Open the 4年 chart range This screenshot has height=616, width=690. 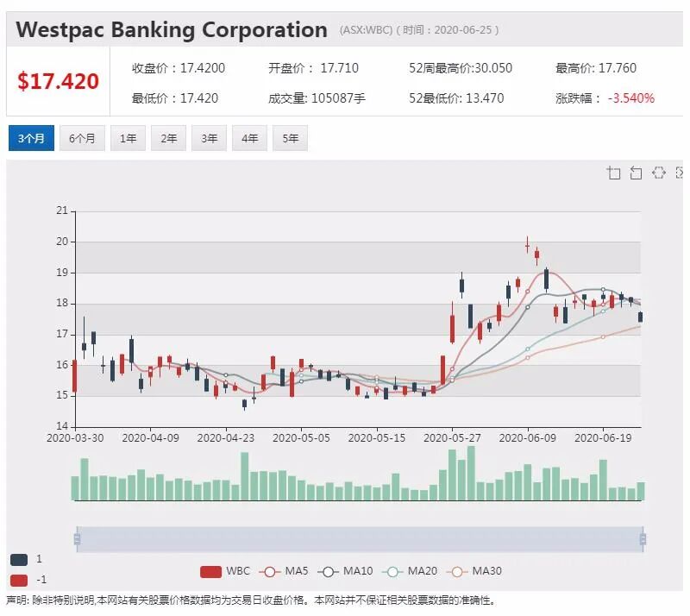(x=249, y=138)
